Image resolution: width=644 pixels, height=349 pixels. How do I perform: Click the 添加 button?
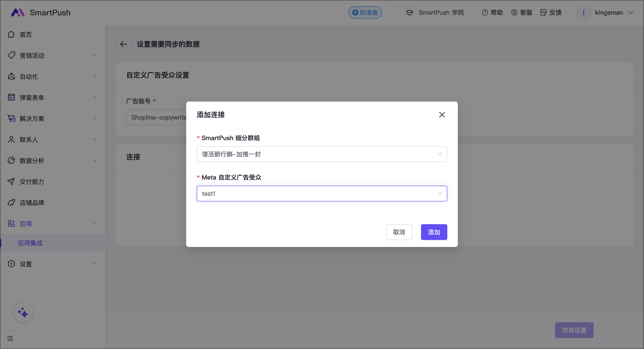pos(434,232)
